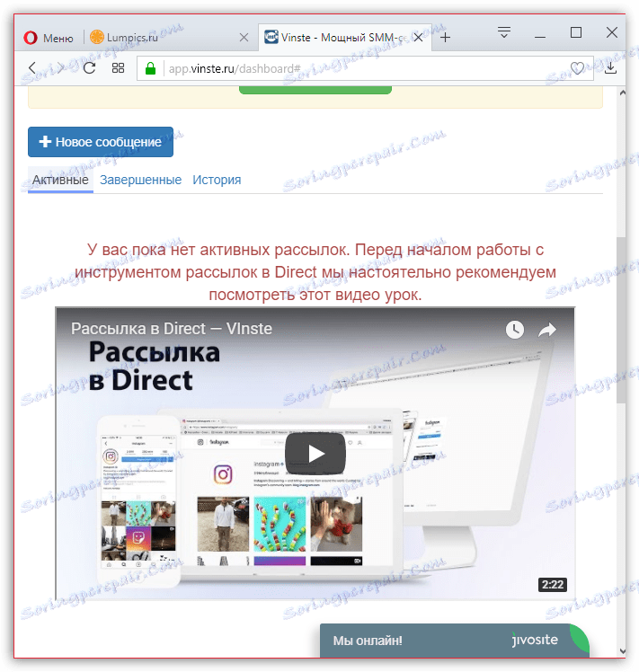This screenshot has height=672, width=639.
Task: Click the page scrollbar down arrow
Action: pyautogui.click(x=622, y=651)
